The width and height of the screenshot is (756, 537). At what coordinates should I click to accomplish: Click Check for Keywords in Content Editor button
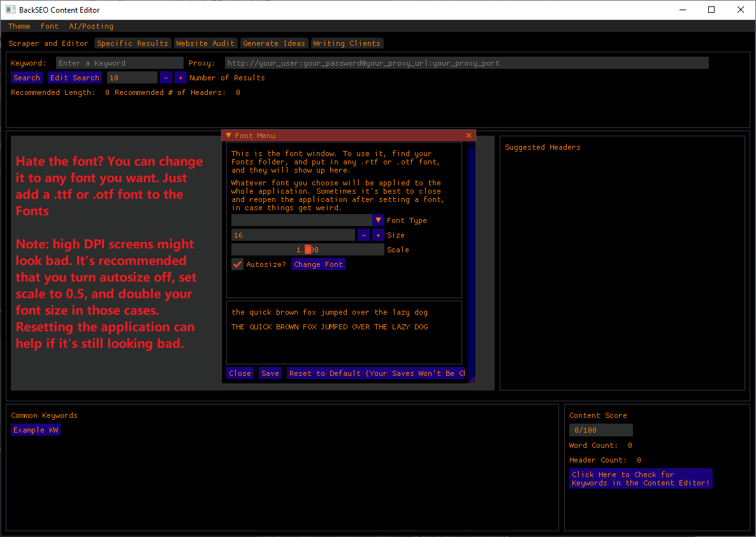tap(641, 479)
